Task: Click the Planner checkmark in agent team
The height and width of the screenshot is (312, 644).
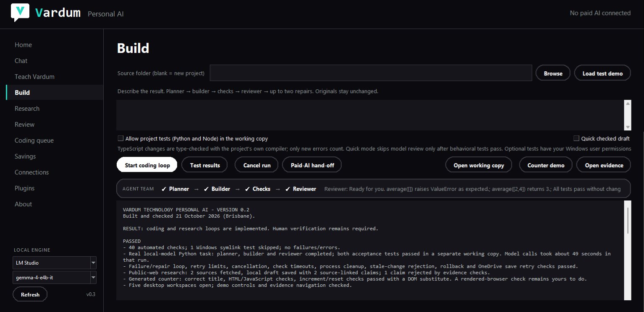Action: pyautogui.click(x=175, y=189)
